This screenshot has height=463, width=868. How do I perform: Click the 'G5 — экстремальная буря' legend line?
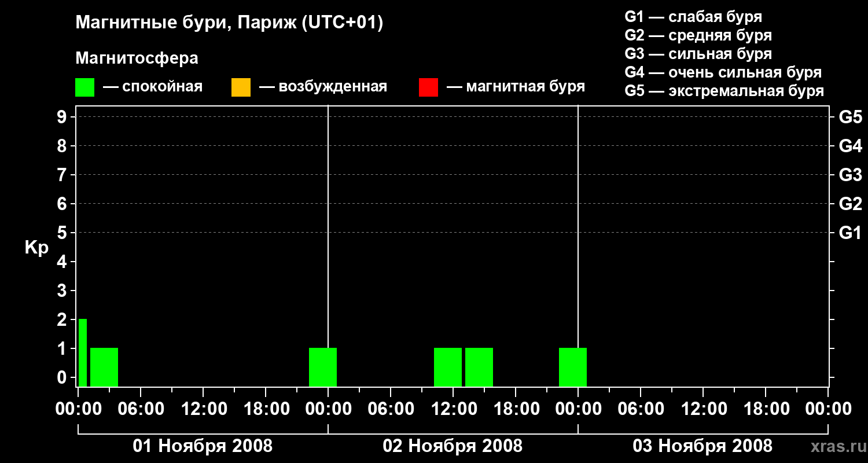[724, 91]
